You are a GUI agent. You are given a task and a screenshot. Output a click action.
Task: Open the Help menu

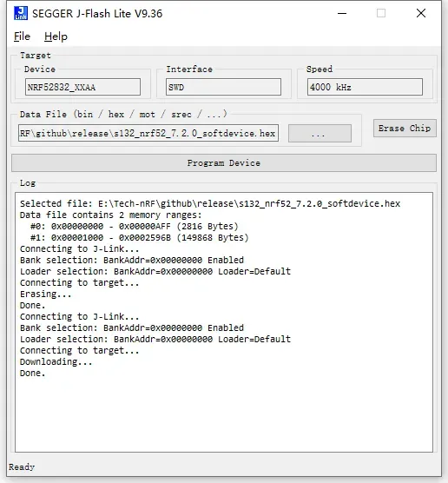56,36
